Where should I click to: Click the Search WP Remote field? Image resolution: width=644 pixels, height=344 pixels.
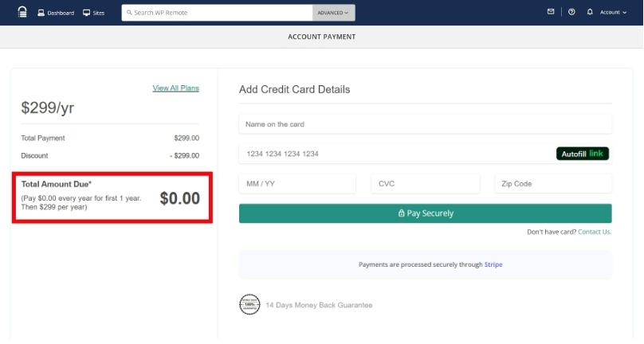tap(217, 13)
